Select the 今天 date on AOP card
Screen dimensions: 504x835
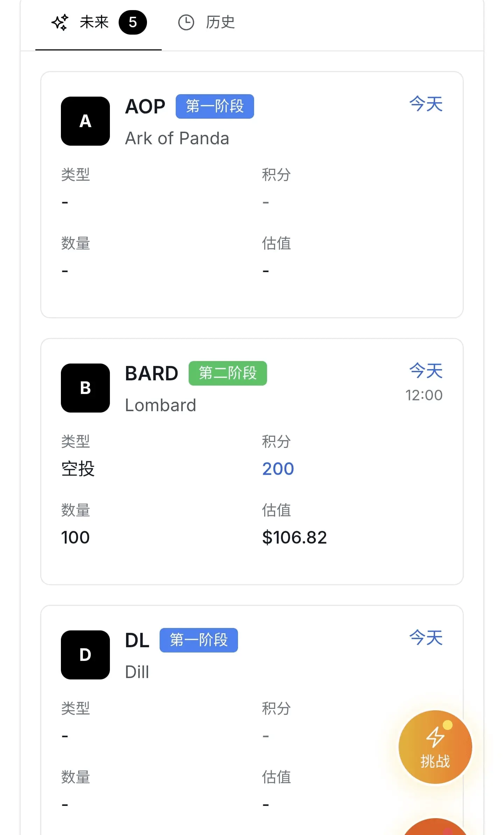(x=426, y=104)
